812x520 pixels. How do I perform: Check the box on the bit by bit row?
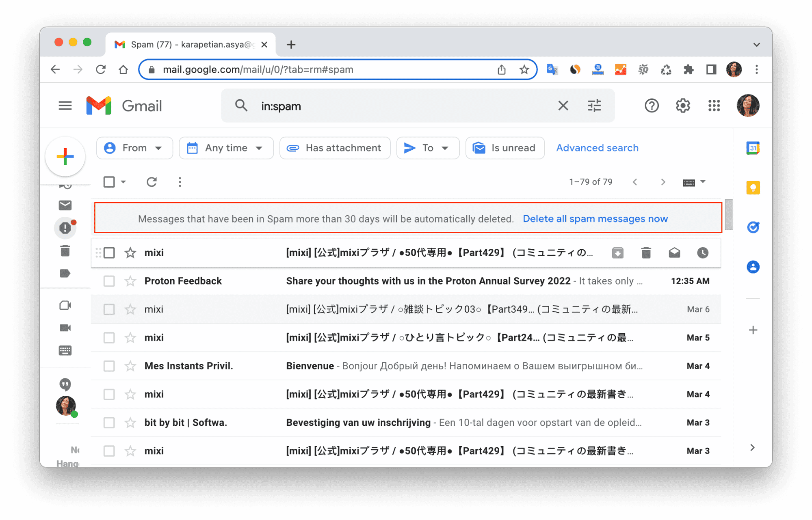[x=109, y=422]
